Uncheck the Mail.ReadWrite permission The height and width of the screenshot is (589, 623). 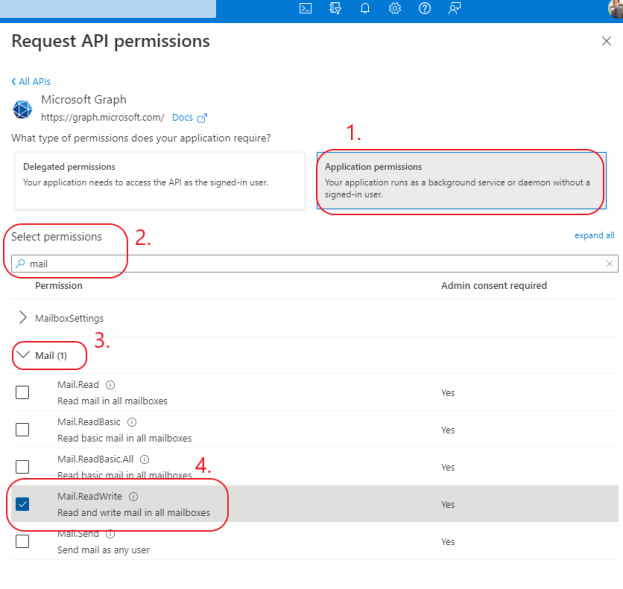[x=23, y=504]
